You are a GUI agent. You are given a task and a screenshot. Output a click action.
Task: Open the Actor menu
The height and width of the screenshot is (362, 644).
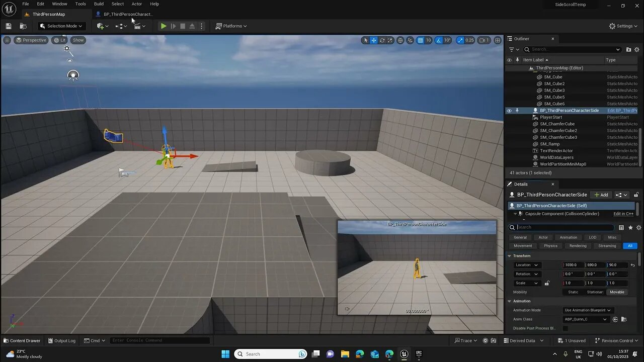pyautogui.click(x=137, y=4)
